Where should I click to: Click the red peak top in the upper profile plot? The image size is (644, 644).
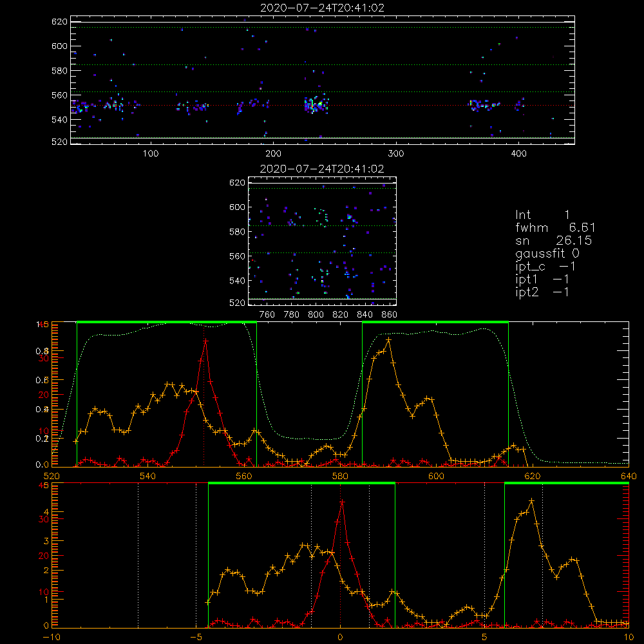point(205,341)
